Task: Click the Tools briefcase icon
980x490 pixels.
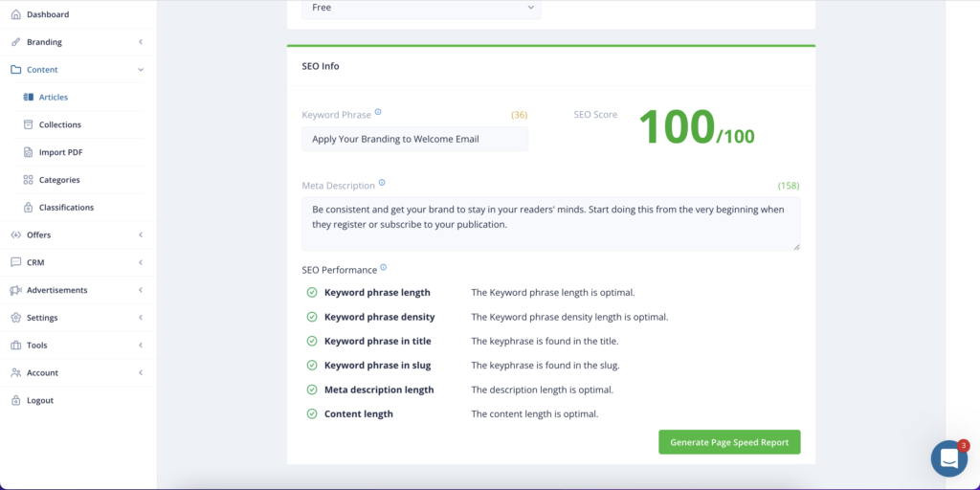Action: (16, 345)
